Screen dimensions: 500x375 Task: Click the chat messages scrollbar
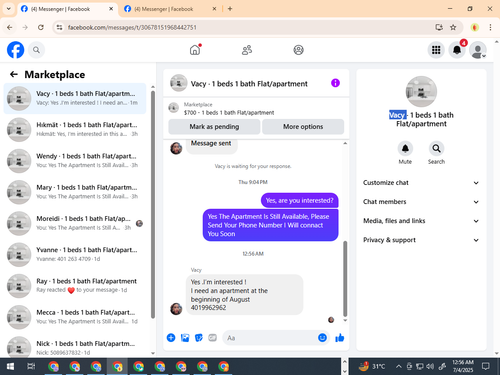pyautogui.click(x=345, y=278)
